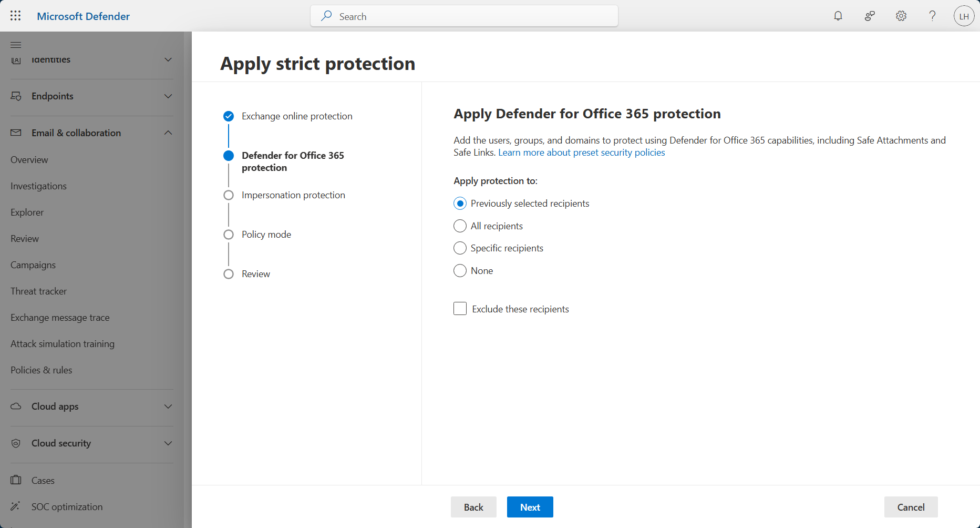980x528 pixels.
Task: Click the SOC optimization wand icon
Action: pyautogui.click(x=16, y=506)
